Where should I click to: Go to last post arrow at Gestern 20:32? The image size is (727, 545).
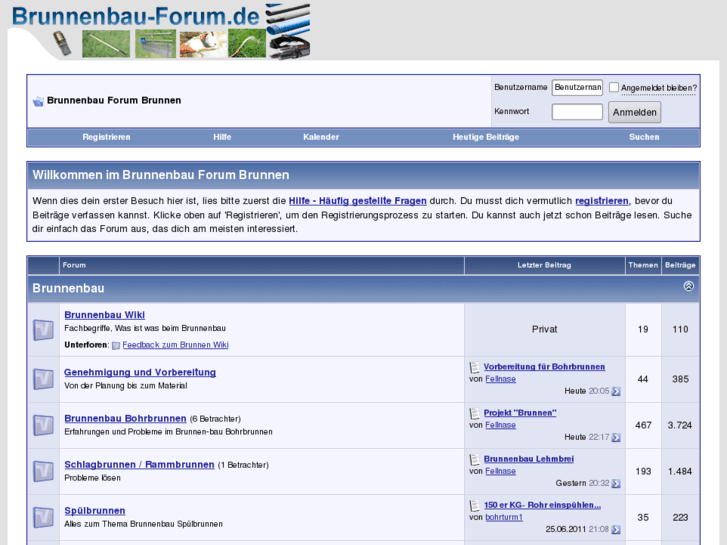616,483
